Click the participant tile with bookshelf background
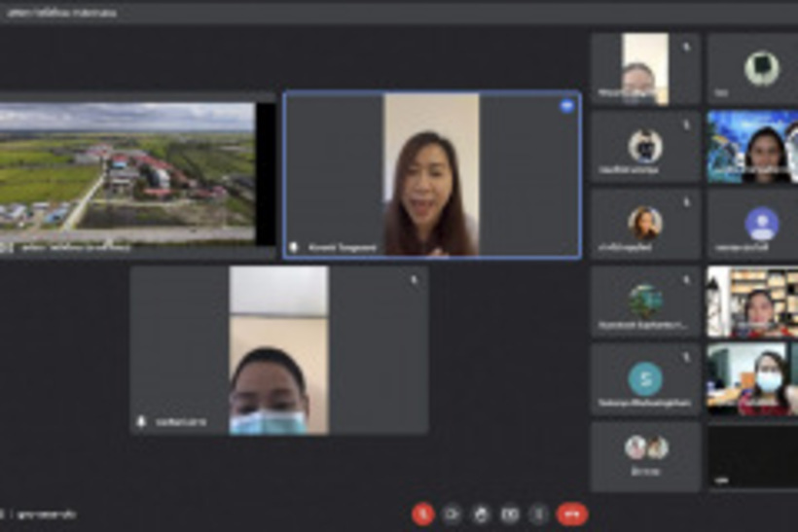The height and width of the screenshot is (532, 798). [x=752, y=301]
